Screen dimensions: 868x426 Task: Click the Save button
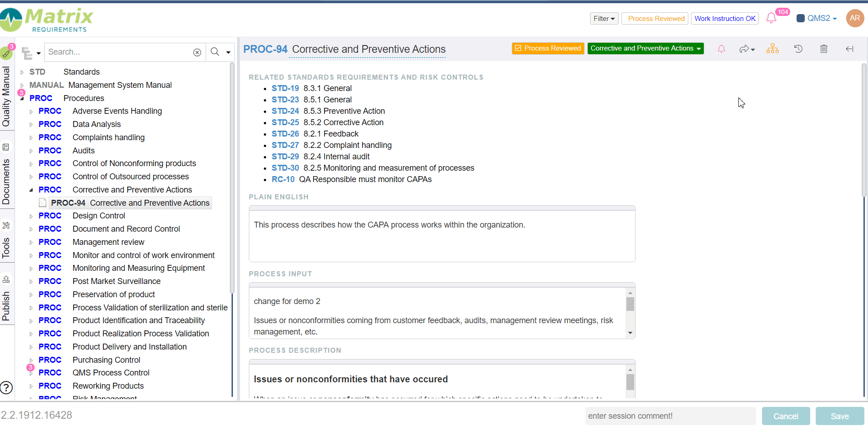click(839, 416)
